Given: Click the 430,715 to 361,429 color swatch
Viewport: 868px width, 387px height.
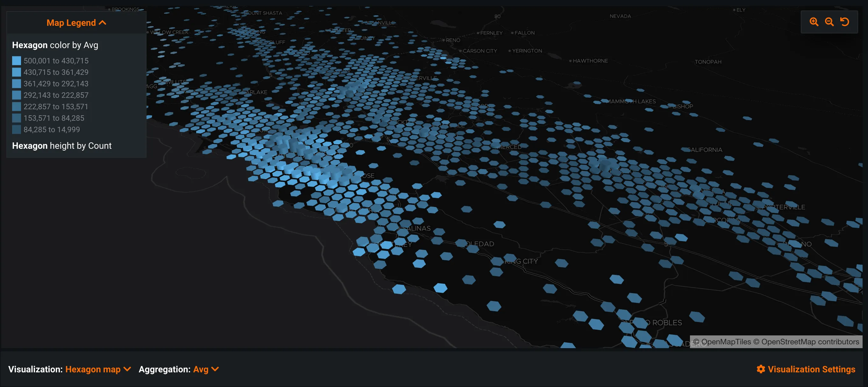Looking at the screenshot, I should click(17, 72).
